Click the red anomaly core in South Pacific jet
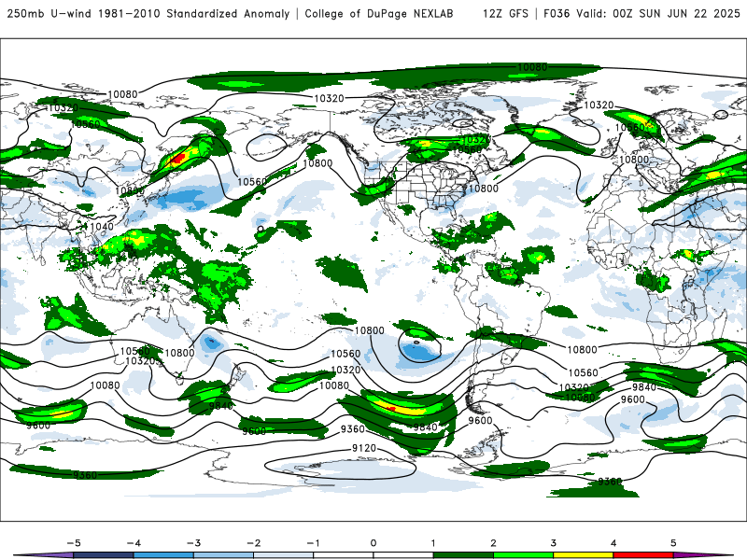Viewport: 747px width, 560px height. [390, 409]
